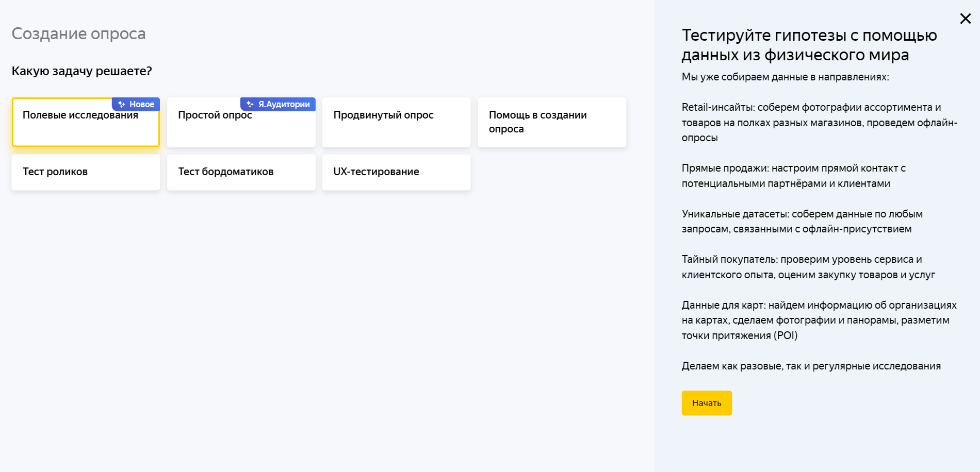
Task: Click the yellow Начать button
Action: [707, 403]
